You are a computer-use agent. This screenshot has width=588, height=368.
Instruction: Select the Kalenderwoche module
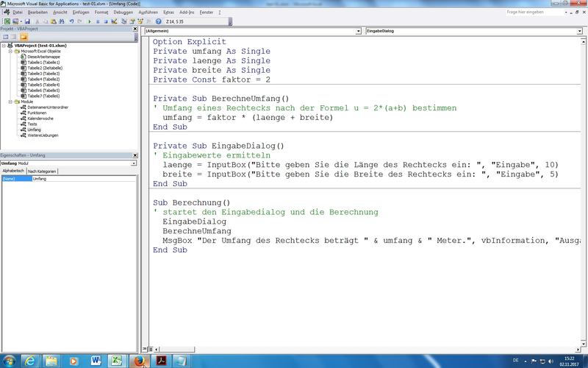41,118
